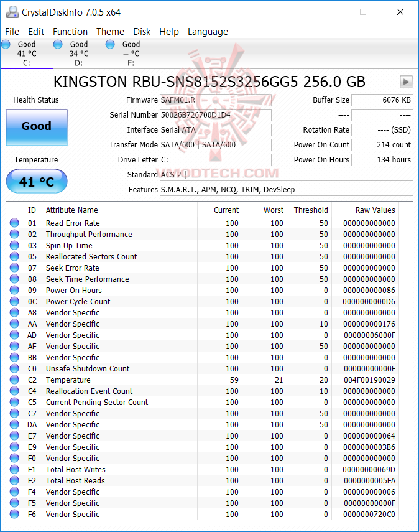The height and width of the screenshot is (532, 419).
Task: Click the Good health status button
Action: [x=37, y=128]
